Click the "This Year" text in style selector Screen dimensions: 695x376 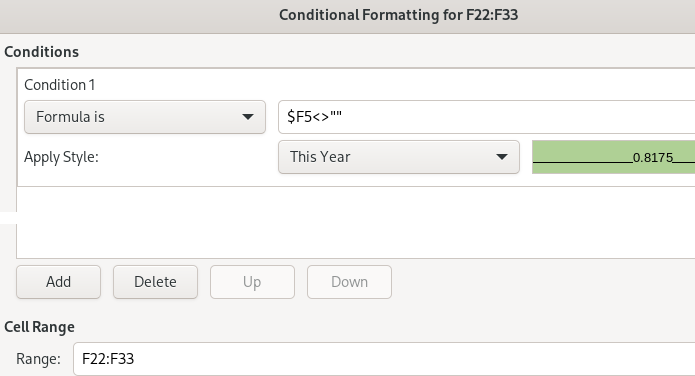pos(320,157)
